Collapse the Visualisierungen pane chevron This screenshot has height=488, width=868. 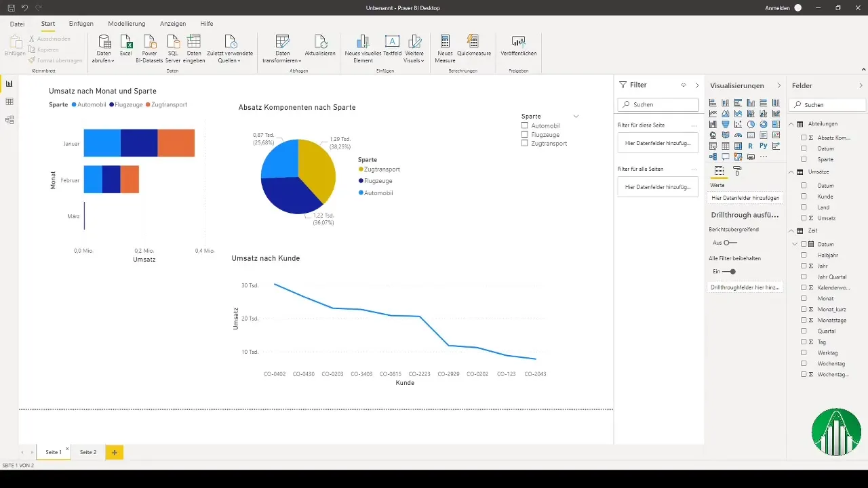pos(778,86)
